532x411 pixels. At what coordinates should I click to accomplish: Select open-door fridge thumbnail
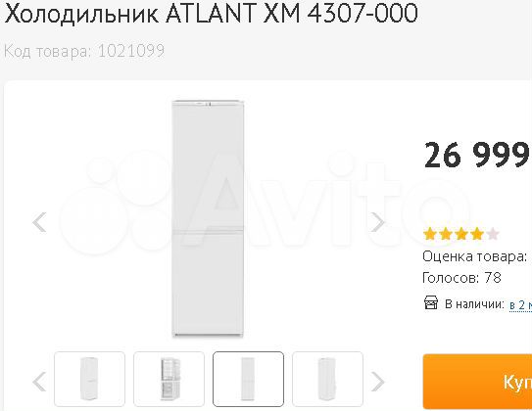(x=169, y=379)
